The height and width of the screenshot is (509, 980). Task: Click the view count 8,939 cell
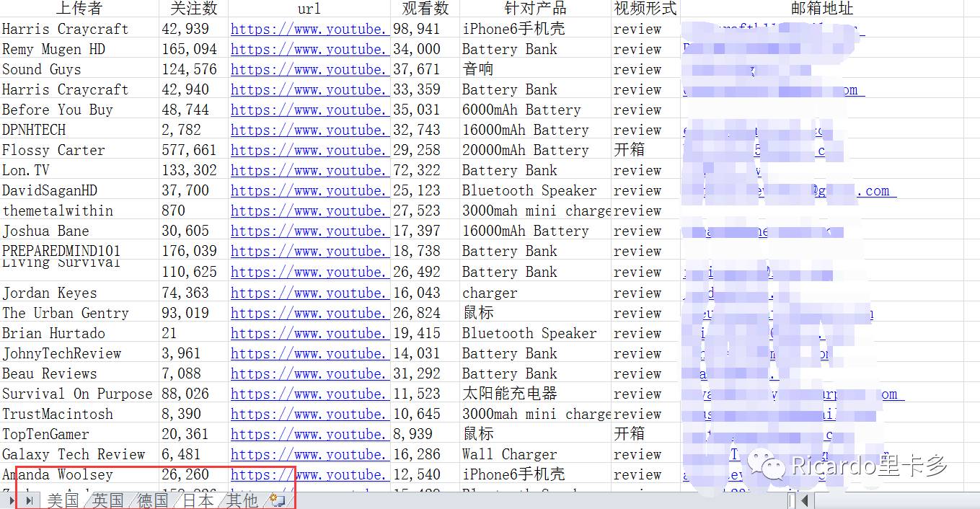coord(425,434)
